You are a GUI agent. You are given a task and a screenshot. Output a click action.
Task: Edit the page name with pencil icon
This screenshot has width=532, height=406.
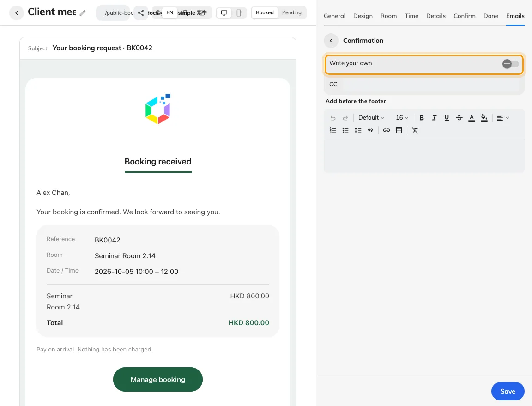coord(83,13)
